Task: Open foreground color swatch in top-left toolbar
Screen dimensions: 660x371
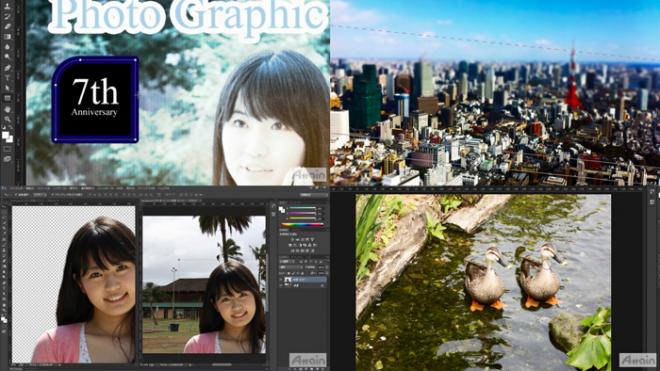Action: click(x=5, y=135)
